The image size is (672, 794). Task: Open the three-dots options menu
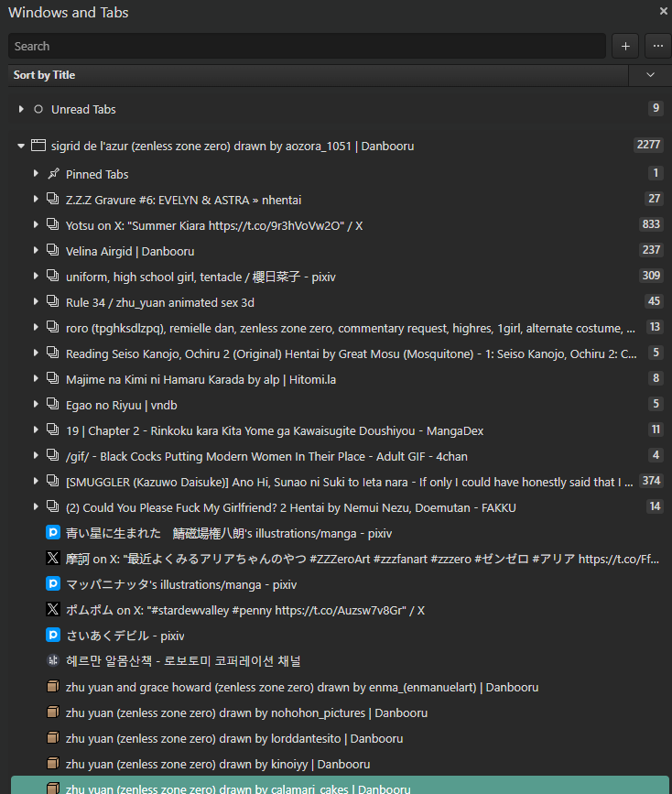(x=658, y=46)
